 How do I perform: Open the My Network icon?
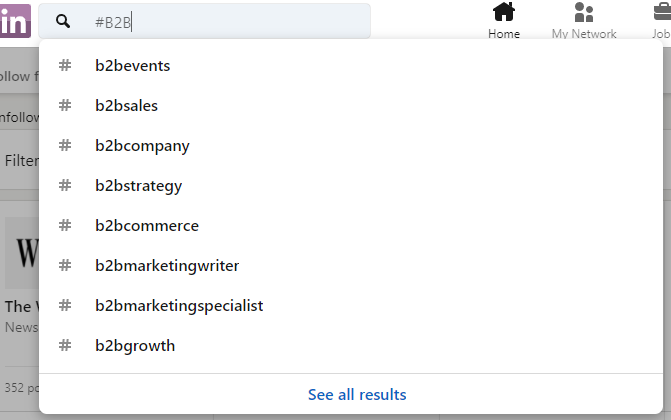[x=584, y=12]
